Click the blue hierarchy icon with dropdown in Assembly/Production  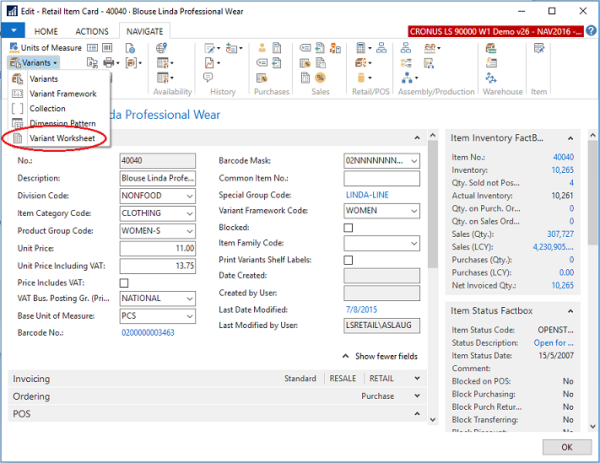[x=407, y=78]
